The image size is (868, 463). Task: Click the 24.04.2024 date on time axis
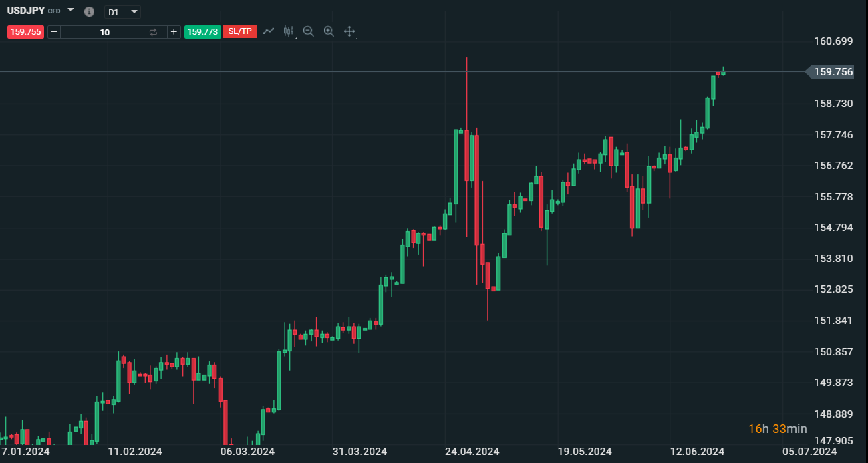(x=472, y=452)
